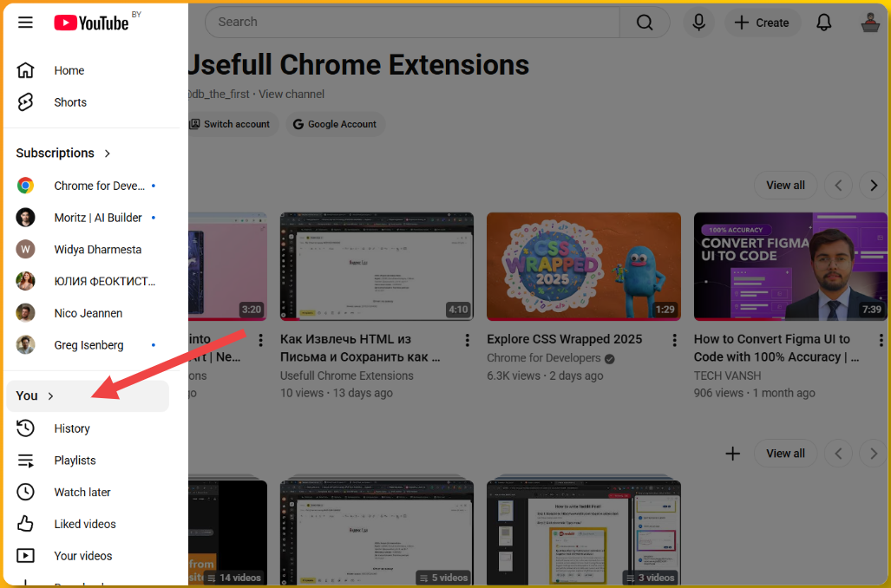Open the Explore CSS Wrapped 2025 thumbnail
Image resolution: width=891 pixels, height=588 pixels.
(x=583, y=265)
